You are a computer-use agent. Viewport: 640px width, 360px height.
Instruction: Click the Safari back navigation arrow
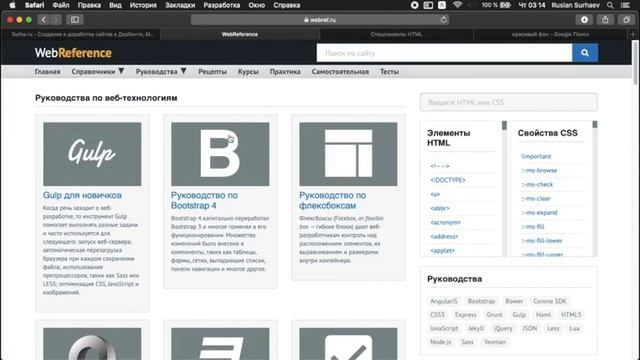point(44,20)
